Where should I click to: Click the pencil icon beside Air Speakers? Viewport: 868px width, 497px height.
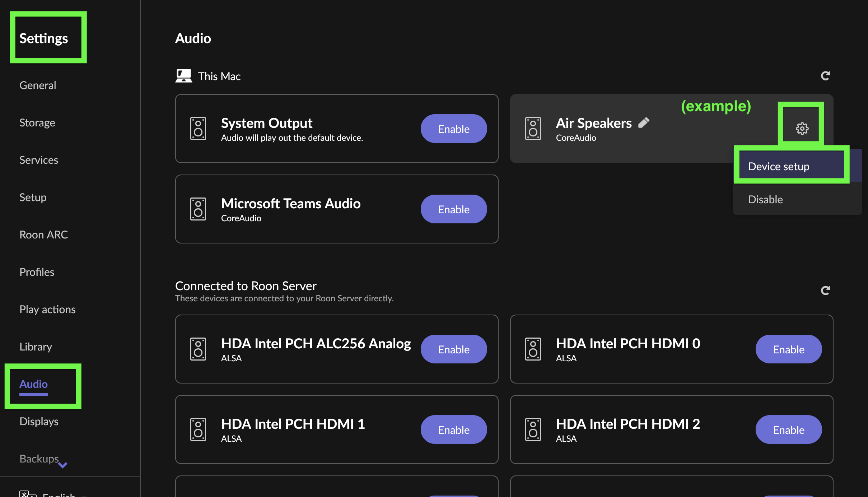point(644,123)
